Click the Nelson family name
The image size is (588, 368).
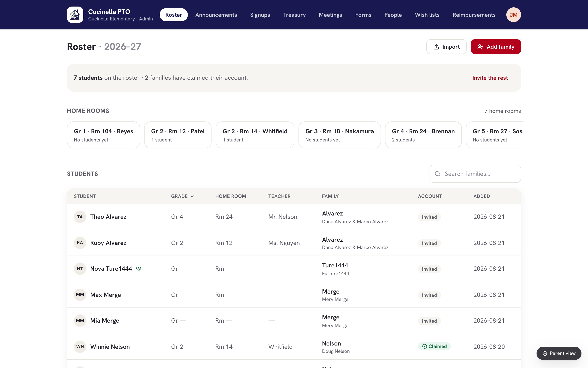331,343
